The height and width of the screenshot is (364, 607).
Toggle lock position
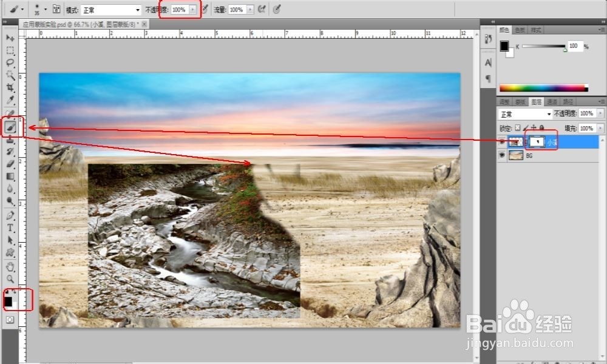click(x=534, y=127)
